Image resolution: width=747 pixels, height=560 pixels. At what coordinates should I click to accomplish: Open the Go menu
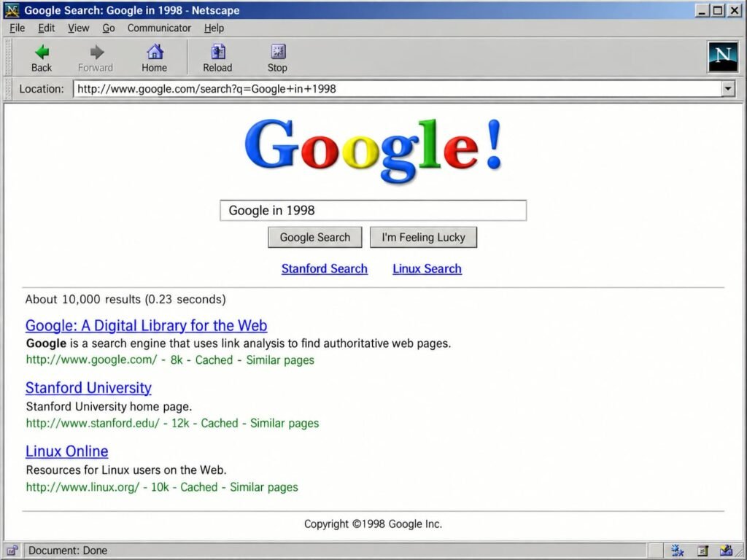[x=109, y=28]
